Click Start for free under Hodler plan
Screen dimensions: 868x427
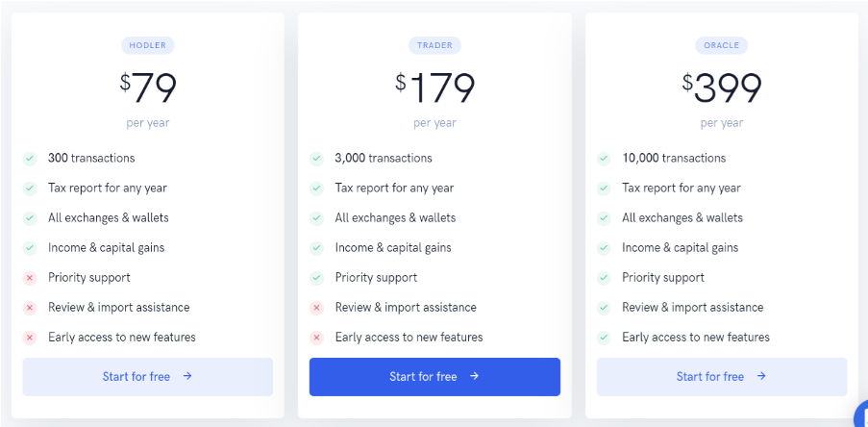point(147,377)
